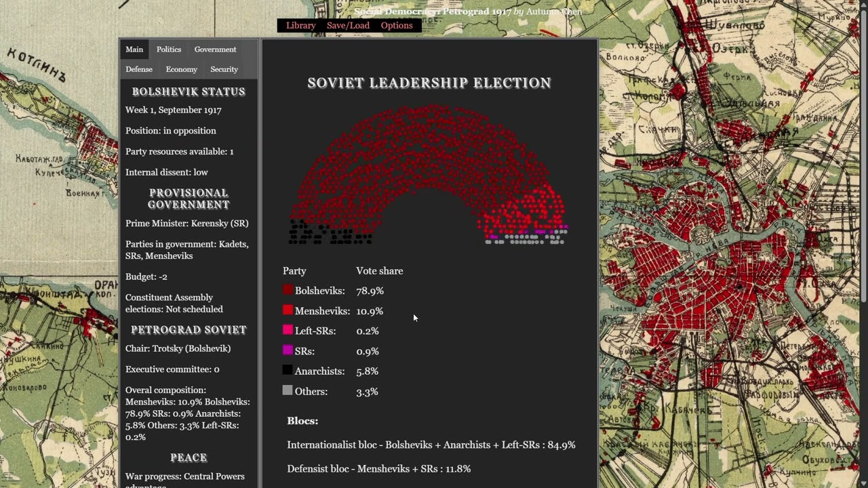Click the Peace heading in sidebar

(x=189, y=457)
